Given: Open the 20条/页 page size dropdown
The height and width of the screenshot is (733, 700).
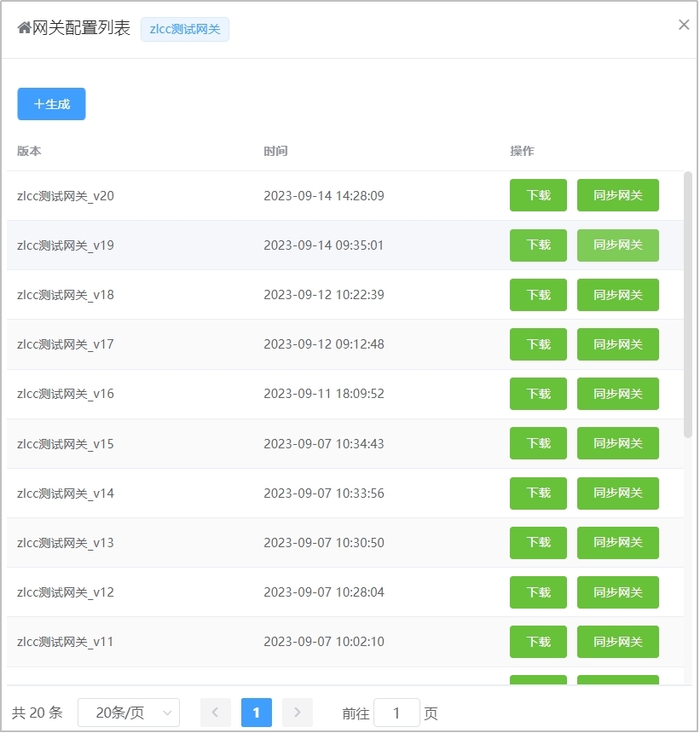Looking at the screenshot, I should tap(128, 713).
